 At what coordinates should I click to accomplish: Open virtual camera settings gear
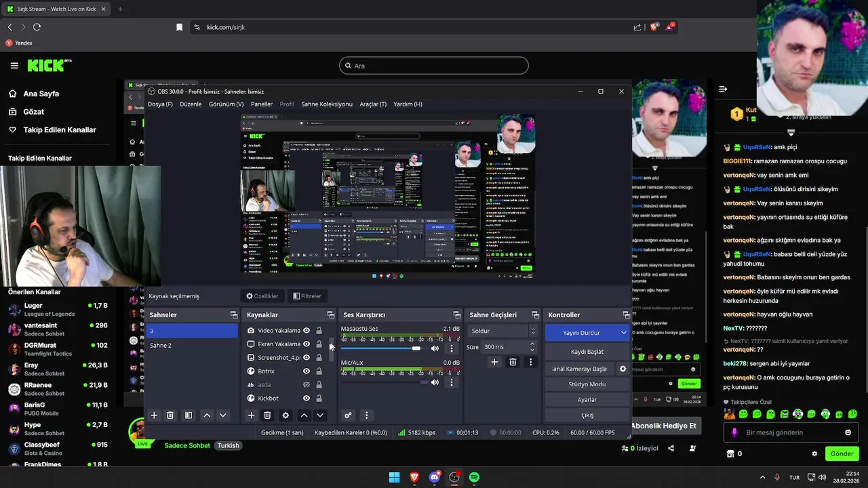click(x=623, y=369)
